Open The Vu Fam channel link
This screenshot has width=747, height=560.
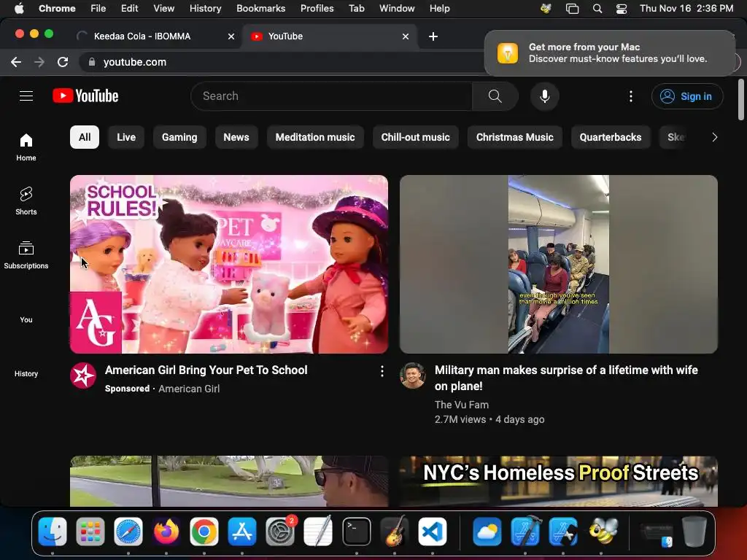point(462,405)
